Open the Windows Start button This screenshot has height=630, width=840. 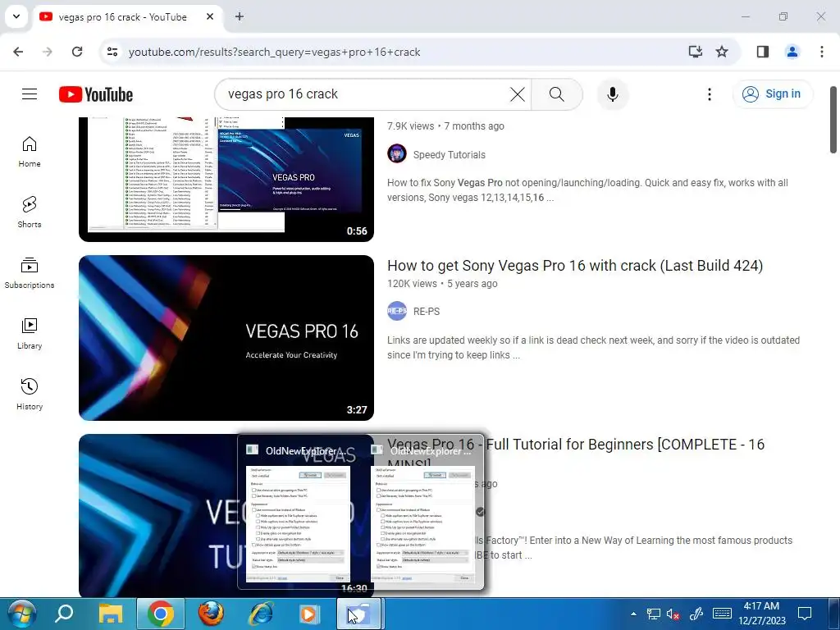(x=22, y=614)
